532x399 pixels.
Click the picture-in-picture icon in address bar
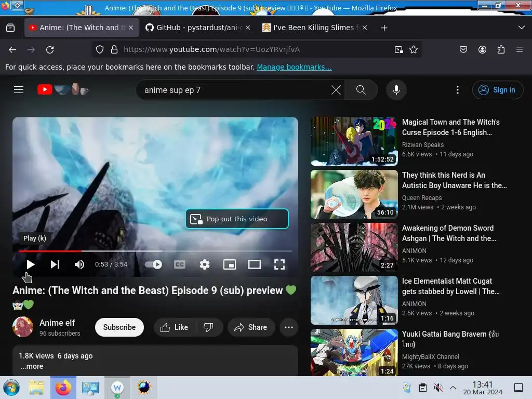click(398, 49)
